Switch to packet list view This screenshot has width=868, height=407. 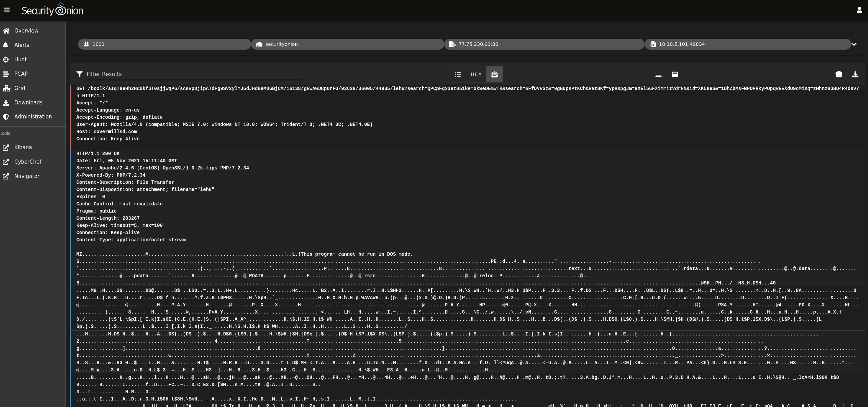point(458,74)
